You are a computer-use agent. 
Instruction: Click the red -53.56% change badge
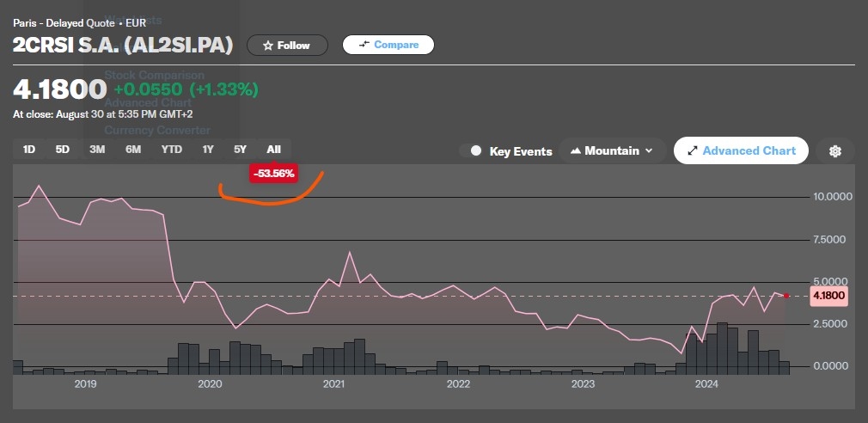274,174
